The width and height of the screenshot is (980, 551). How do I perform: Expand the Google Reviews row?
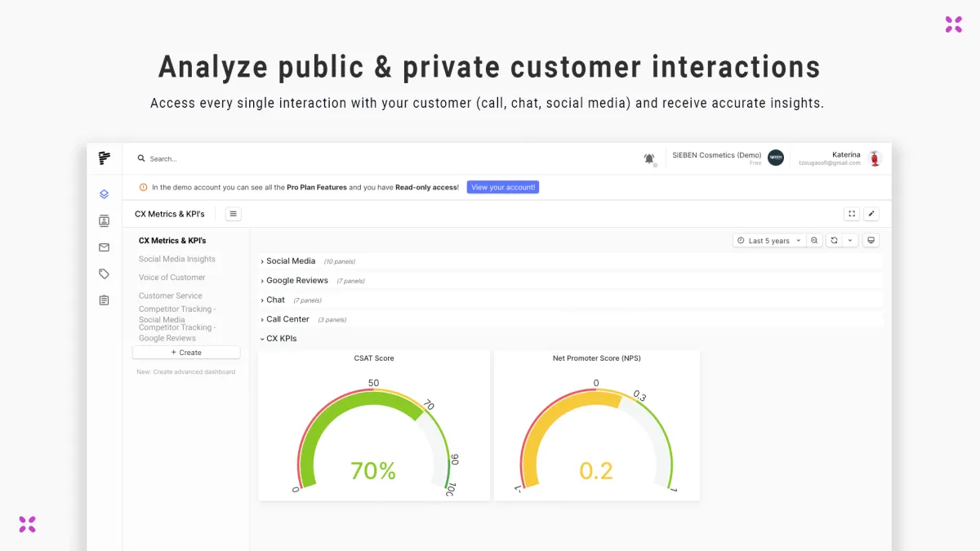(x=294, y=280)
